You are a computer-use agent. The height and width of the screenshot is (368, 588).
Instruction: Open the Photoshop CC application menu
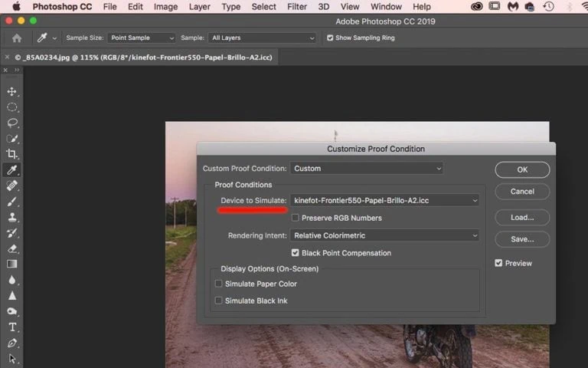62,7
